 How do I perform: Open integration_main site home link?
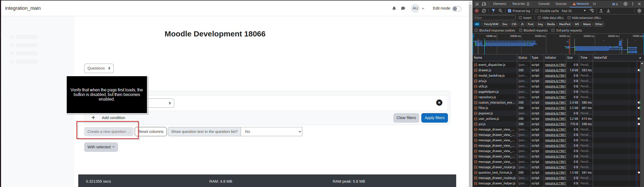click(23, 8)
